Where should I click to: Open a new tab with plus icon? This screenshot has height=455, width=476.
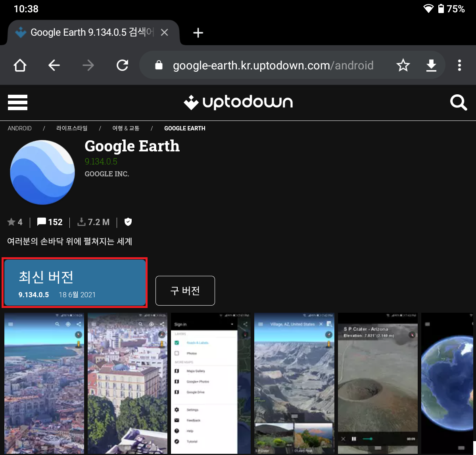point(198,33)
